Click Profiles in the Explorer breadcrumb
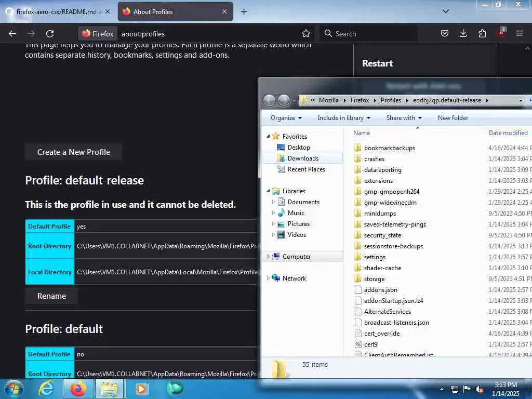 click(x=391, y=100)
